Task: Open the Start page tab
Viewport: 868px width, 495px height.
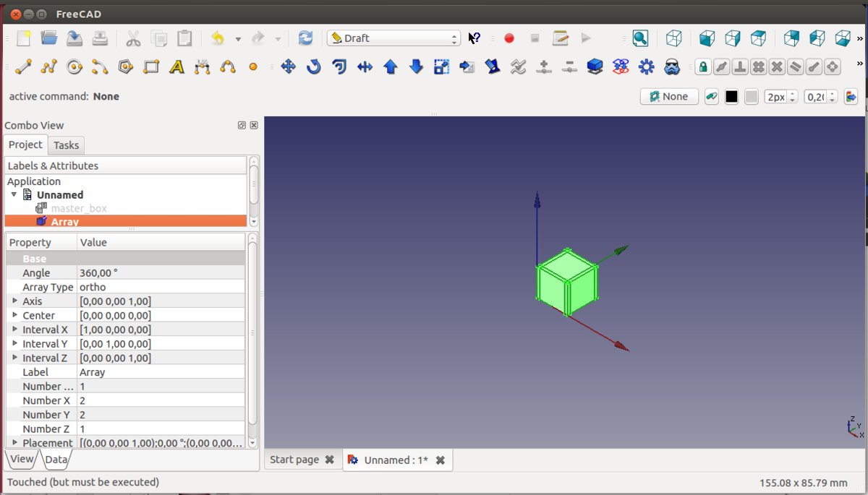Action: (x=294, y=460)
